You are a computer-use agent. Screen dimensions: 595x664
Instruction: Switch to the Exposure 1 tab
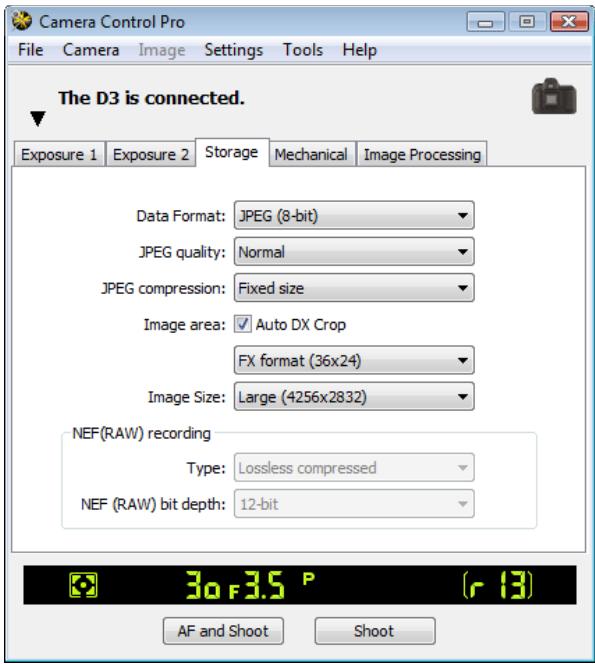coord(59,155)
